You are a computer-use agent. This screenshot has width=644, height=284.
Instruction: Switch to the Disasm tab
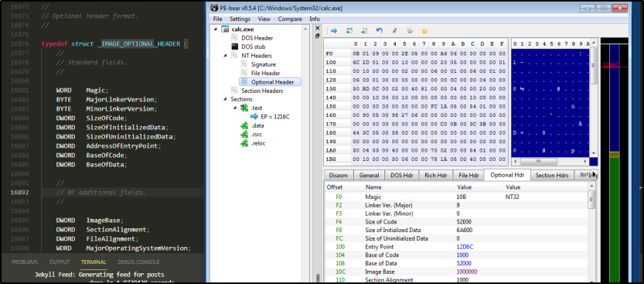(338, 175)
